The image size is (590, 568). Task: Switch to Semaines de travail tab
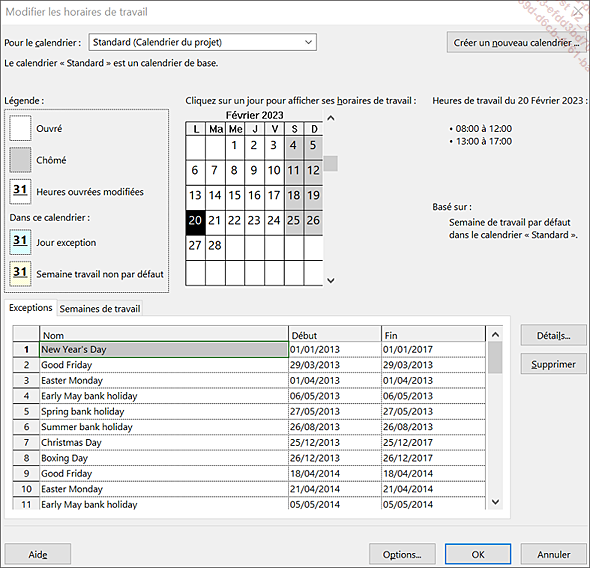100,308
